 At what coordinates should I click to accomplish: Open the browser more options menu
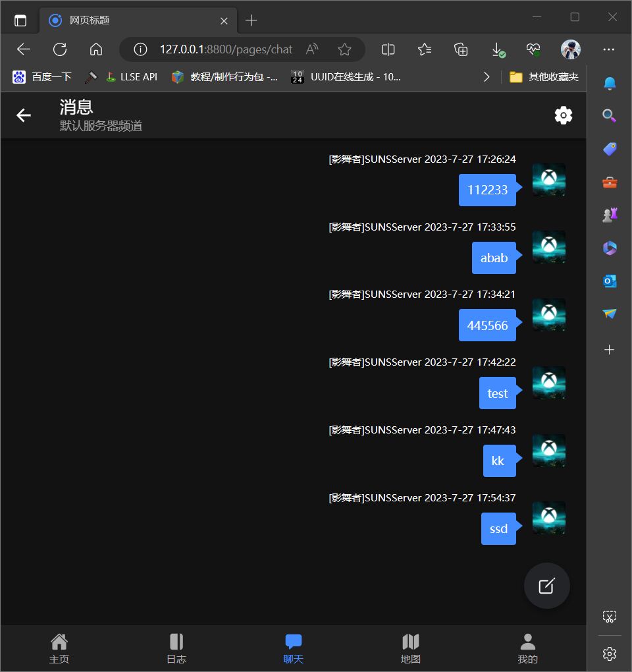(x=608, y=49)
